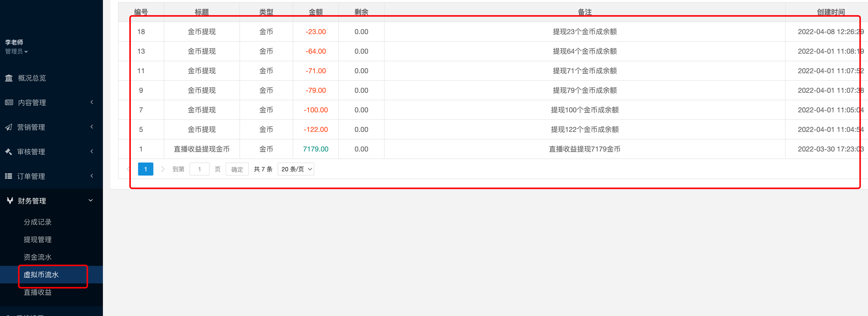Image resolution: width=868 pixels, height=316 pixels.
Task: Click the 金额 column header
Action: tap(316, 12)
